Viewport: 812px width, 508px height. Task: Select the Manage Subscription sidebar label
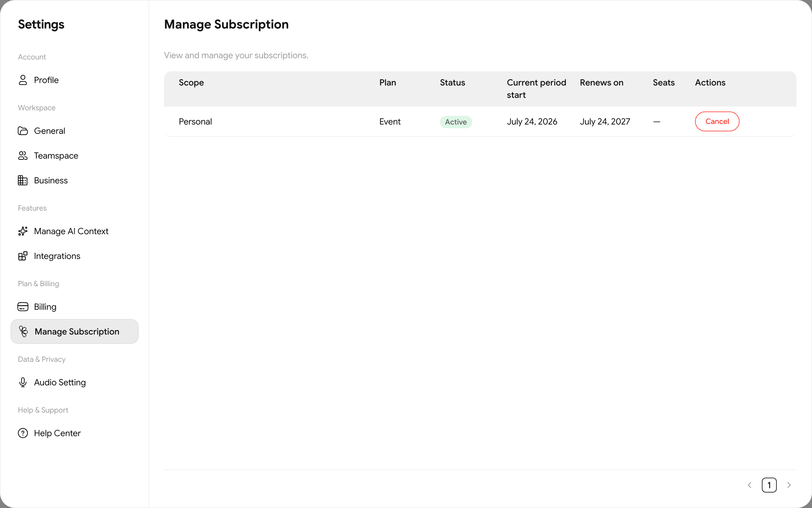pos(77,332)
